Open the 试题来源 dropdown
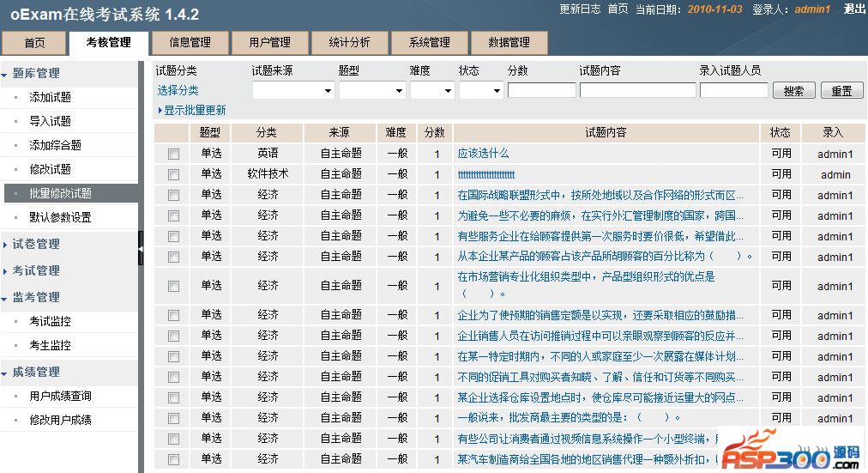This screenshot has width=868, height=473. click(292, 90)
